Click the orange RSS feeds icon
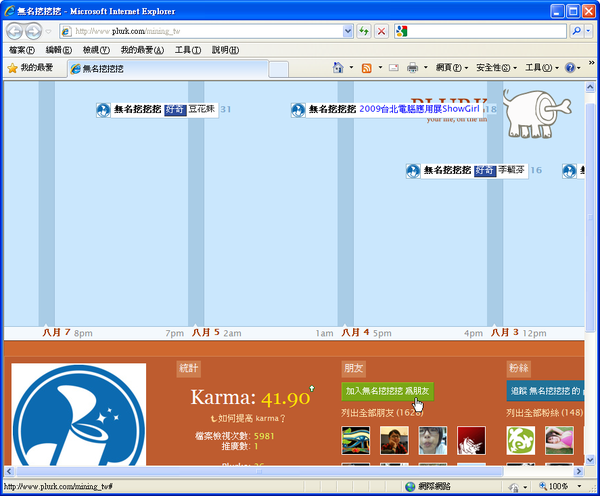Image resolution: width=600 pixels, height=496 pixels. tap(367, 68)
